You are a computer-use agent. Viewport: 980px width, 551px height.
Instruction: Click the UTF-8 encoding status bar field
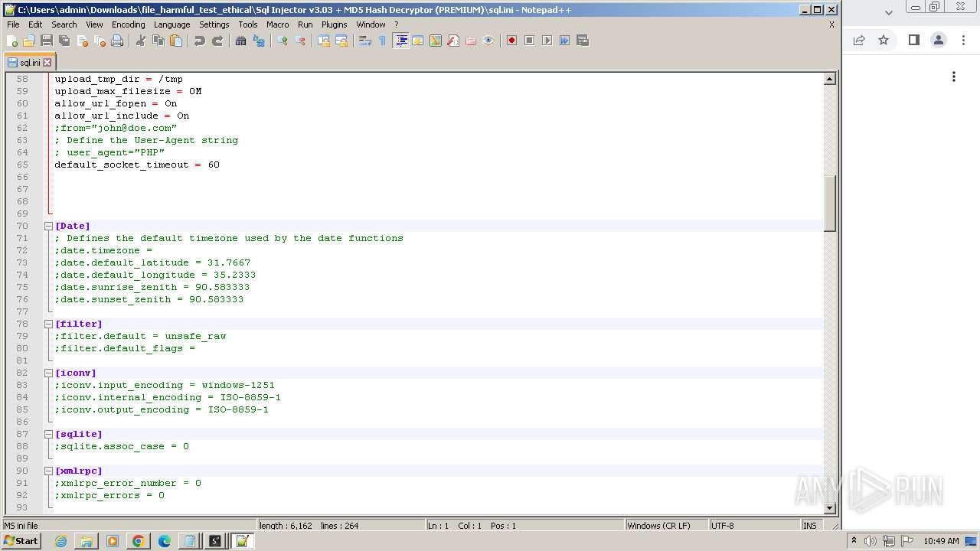click(x=753, y=526)
